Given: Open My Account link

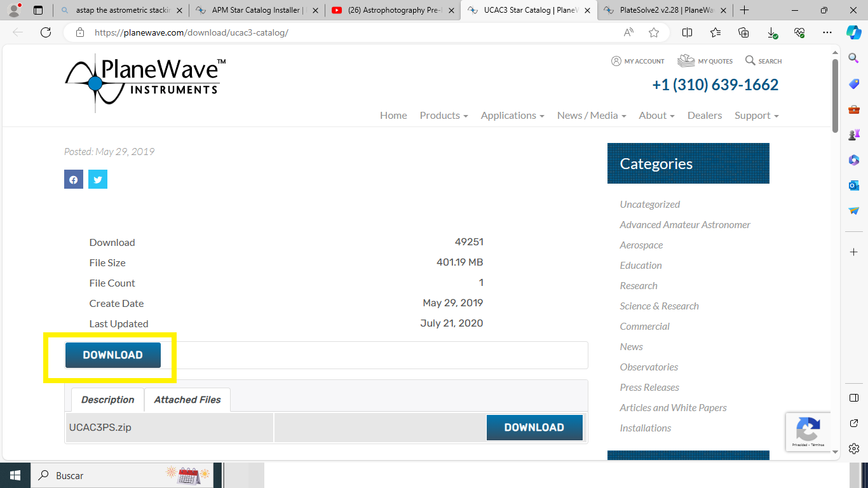Looking at the screenshot, I should (637, 61).
